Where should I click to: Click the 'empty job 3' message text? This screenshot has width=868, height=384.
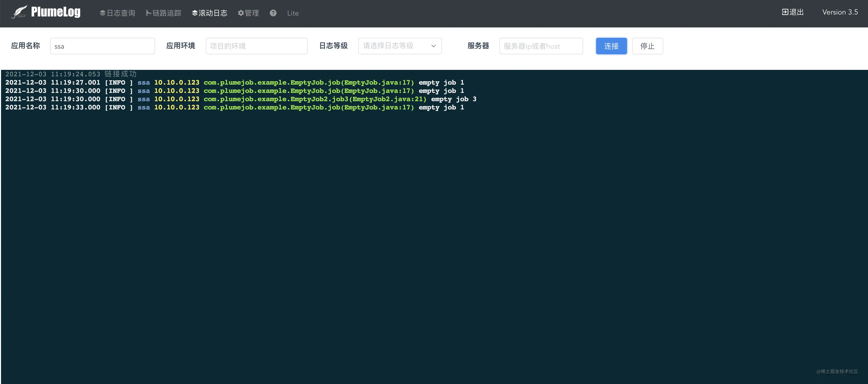pos(454,99)
